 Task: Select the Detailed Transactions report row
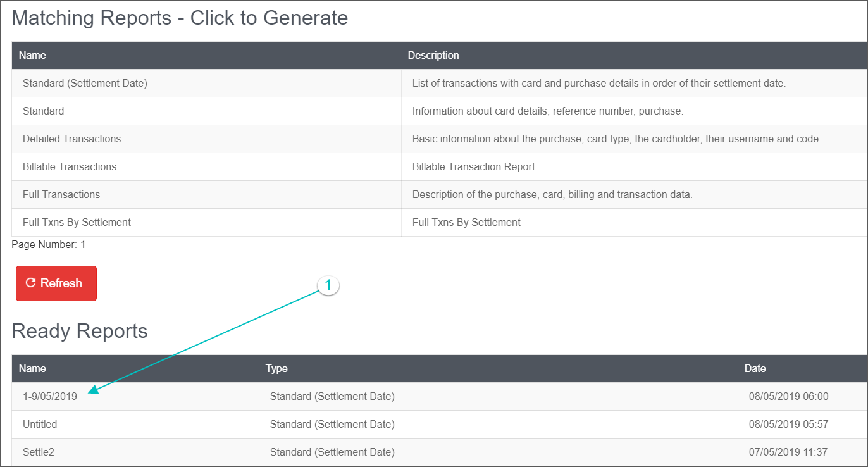71,139
